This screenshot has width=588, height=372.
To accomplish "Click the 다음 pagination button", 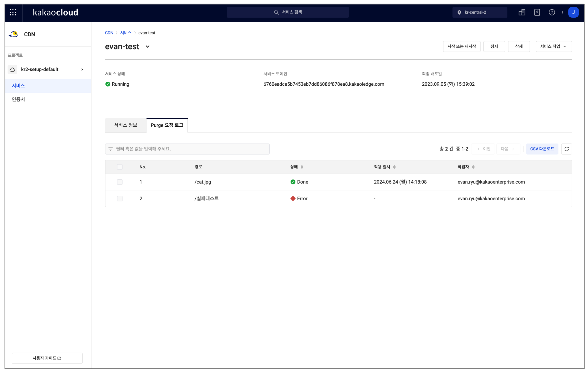I will click(508, 149).
